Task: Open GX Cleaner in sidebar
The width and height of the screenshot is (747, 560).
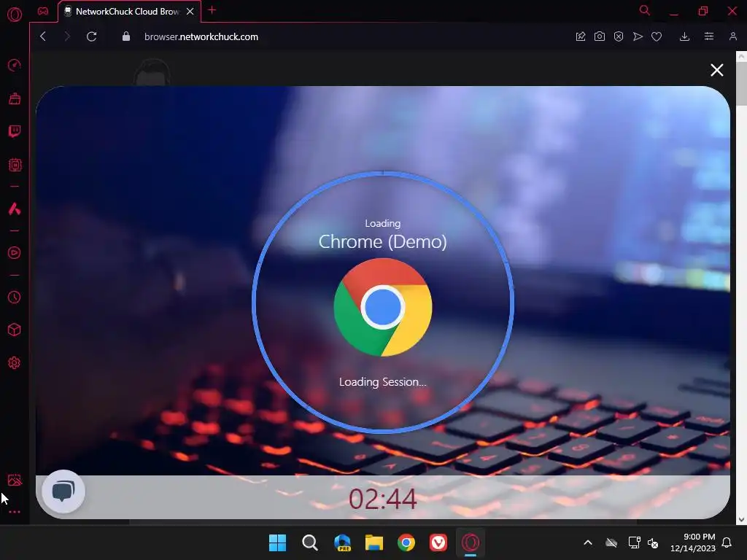Action: 15,98
